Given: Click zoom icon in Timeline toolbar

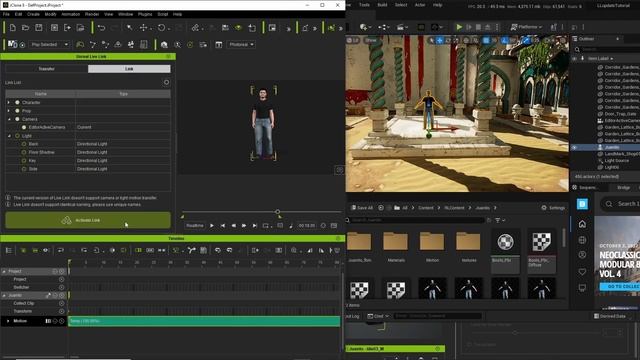Looking at the screenshot, I should pyautogui.click(x=293, y=250).
